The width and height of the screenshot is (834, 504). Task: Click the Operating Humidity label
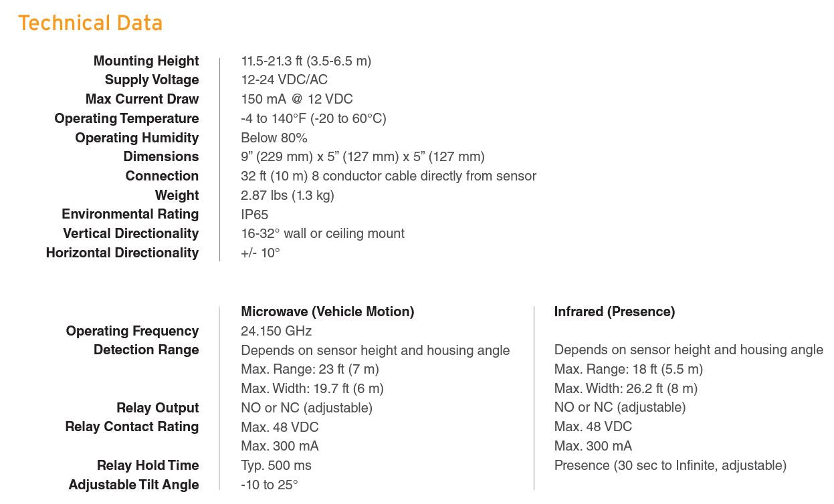pos(136,138)
